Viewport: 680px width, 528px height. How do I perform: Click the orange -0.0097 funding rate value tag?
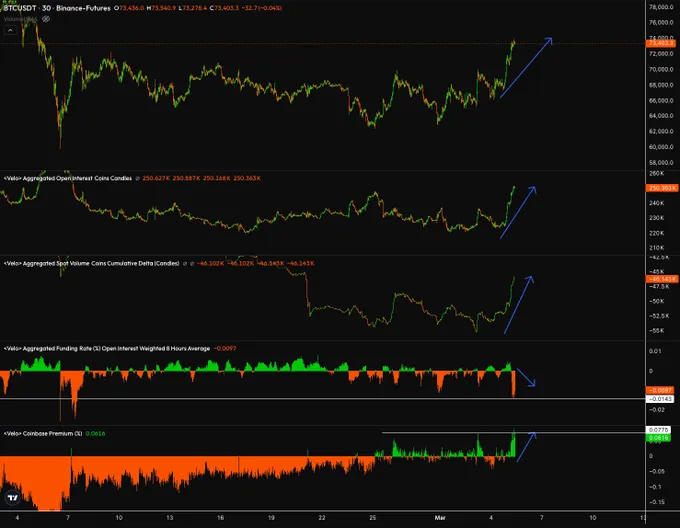(660, 390)
